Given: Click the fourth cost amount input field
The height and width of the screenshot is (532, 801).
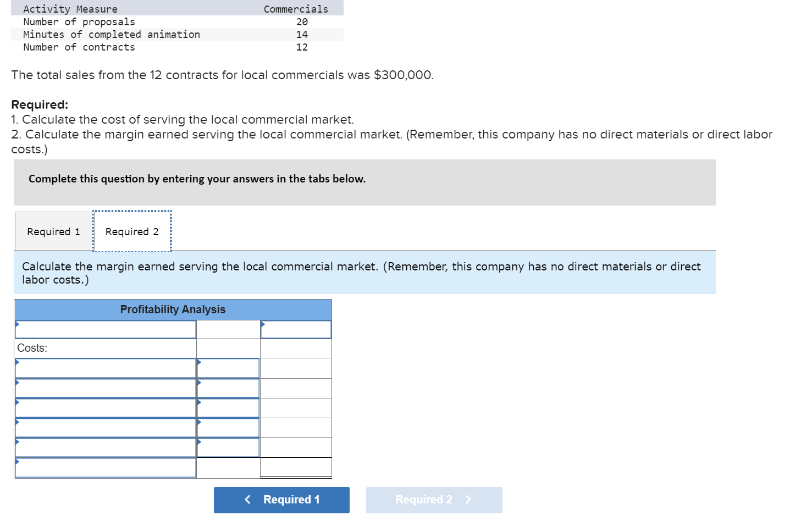Looking at the screenshot, I should 228,428.
